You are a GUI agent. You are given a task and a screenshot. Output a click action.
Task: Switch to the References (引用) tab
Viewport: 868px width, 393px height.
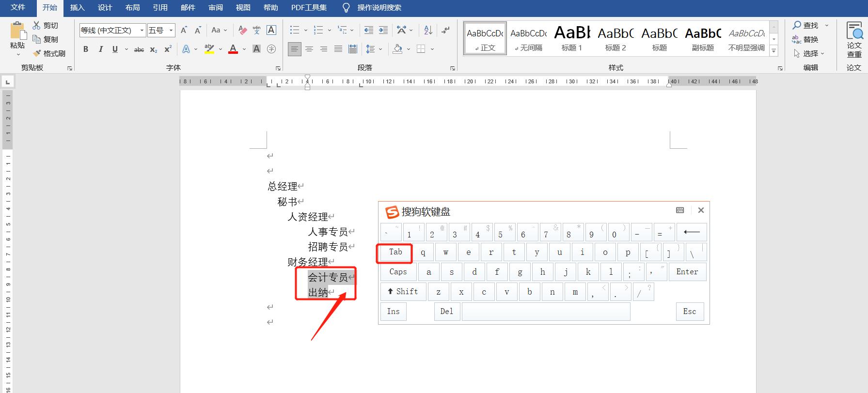(x=160, y=8)
